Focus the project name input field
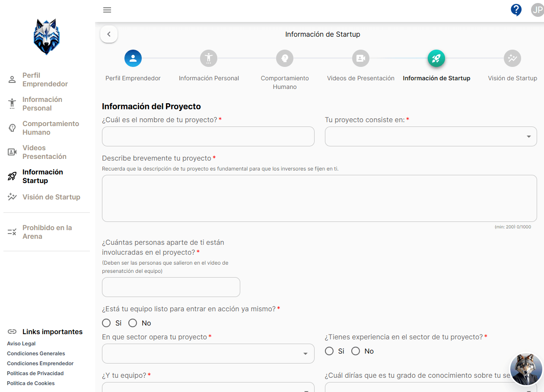544x392 pixels. tap(208, 136)
